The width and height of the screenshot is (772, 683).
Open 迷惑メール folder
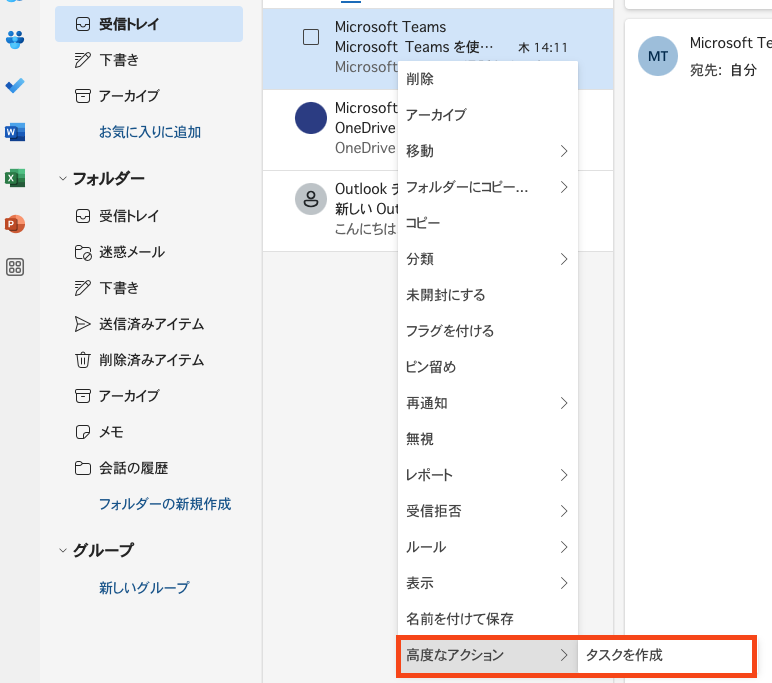pos(149,252)
